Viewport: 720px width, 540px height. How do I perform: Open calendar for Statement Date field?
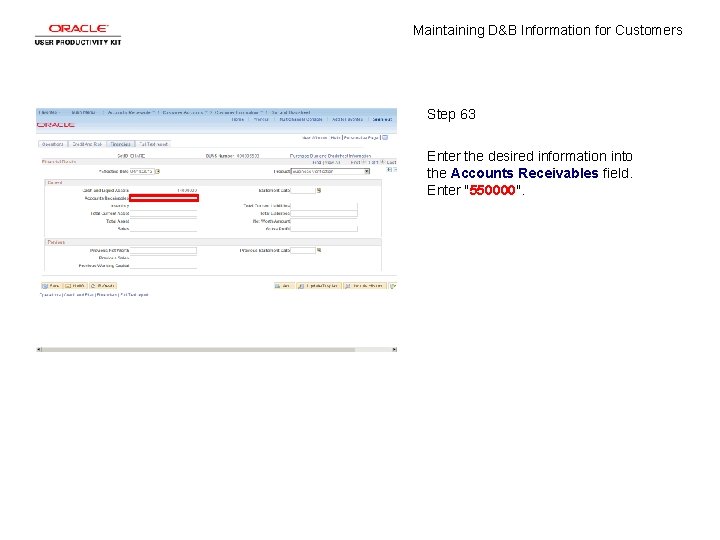[319, 190]
